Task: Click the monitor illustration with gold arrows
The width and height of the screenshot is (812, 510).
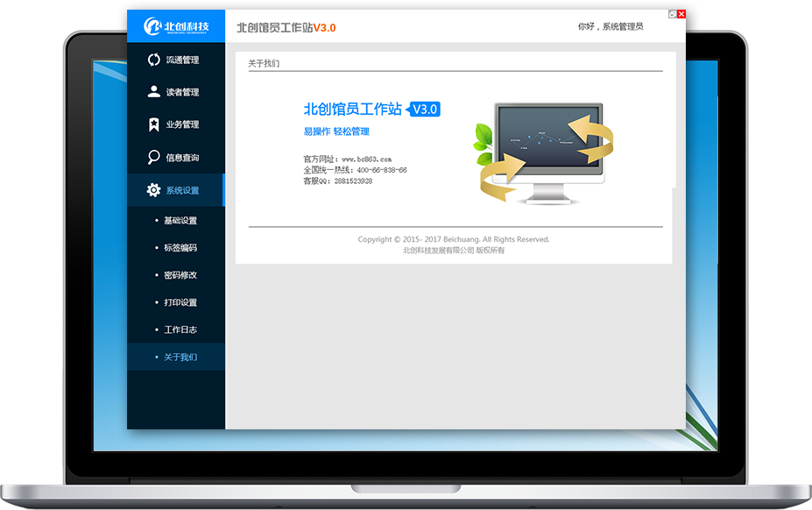Action: [545, 152]
